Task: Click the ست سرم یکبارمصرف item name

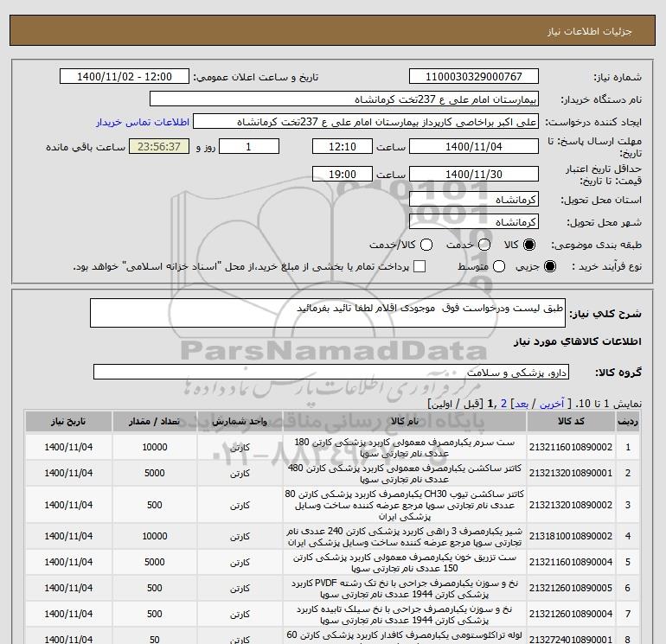Action: [x=405, y=448]
